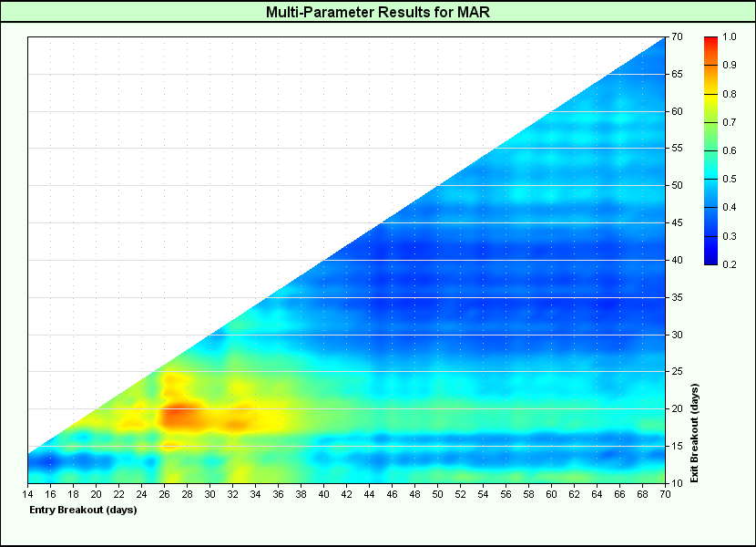Select tick label 28 on the Entry Breakout axis

187,493
